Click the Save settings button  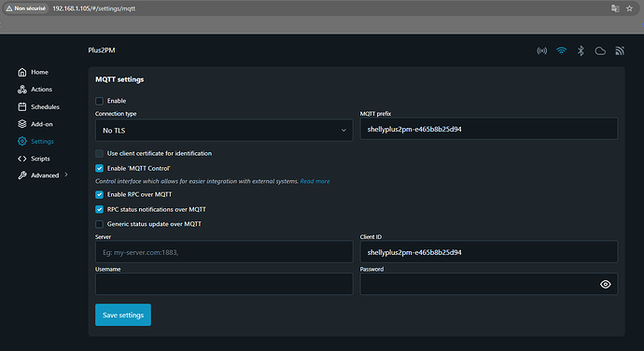(x=123, y=315)
